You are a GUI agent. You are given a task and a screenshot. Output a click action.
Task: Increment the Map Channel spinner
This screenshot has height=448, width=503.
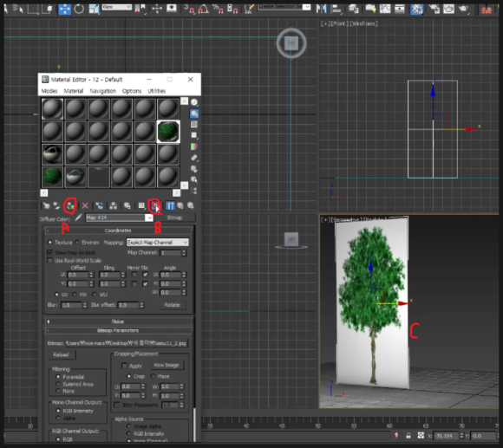click(184, 251)
